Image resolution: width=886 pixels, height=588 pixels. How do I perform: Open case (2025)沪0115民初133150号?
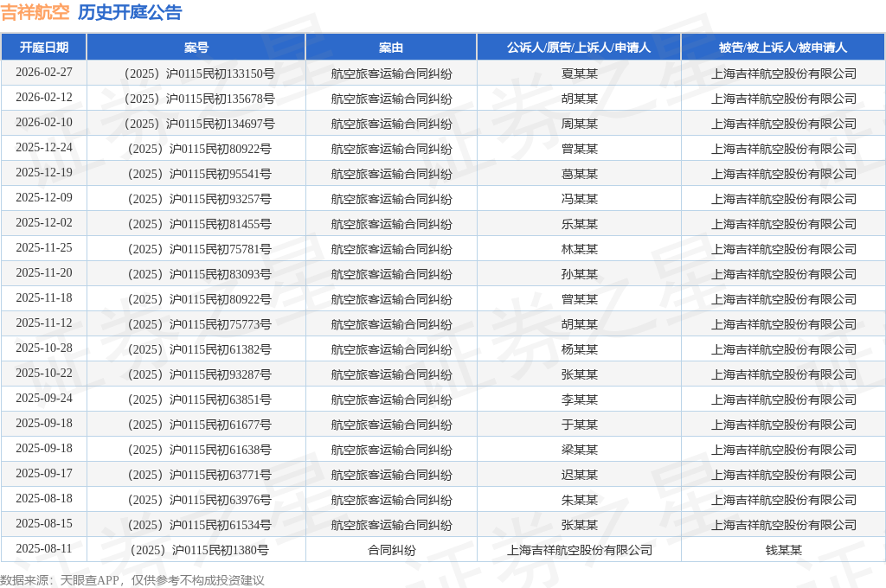pos(196,73)
